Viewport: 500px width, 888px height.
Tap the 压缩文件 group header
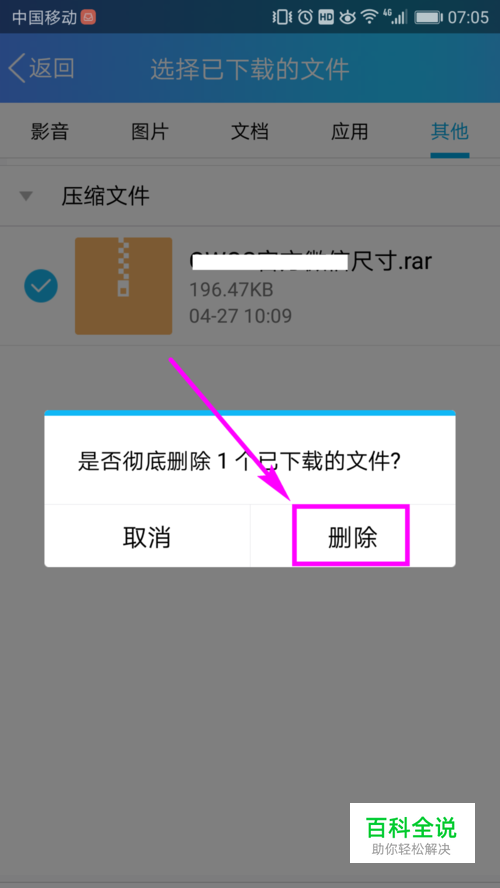click(x=250, y=197)
